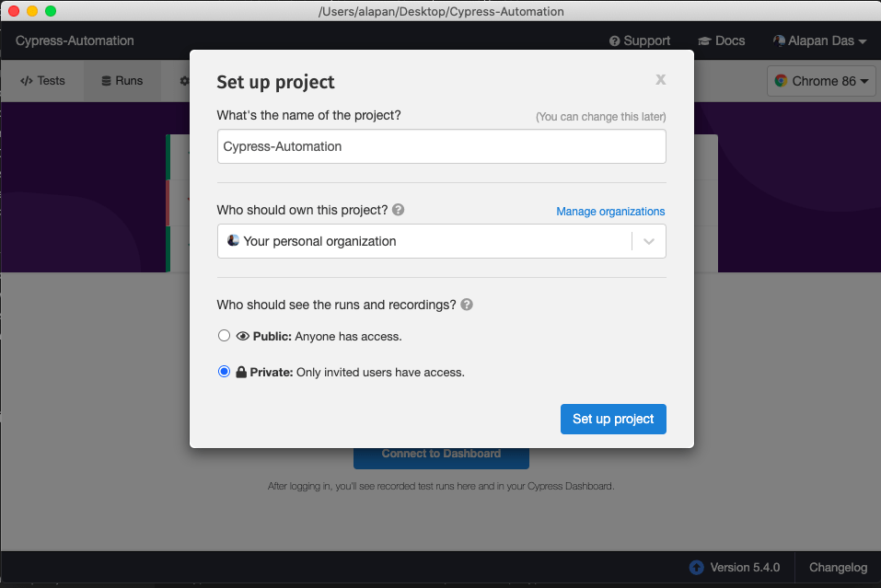Click the Tests code brackets icon
Image resolution: width=881 pixels, height=588 pixels.
coord(27,81)
